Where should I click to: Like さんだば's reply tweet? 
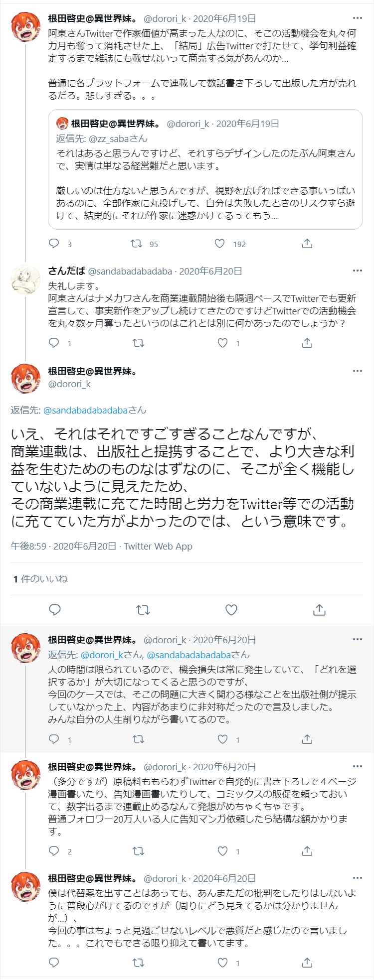[x=223, y=343]
